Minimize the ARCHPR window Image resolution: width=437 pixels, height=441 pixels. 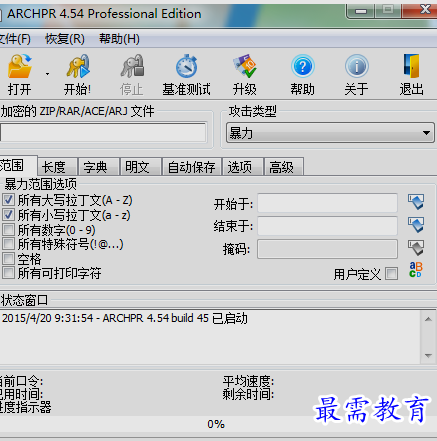[361, 11]
